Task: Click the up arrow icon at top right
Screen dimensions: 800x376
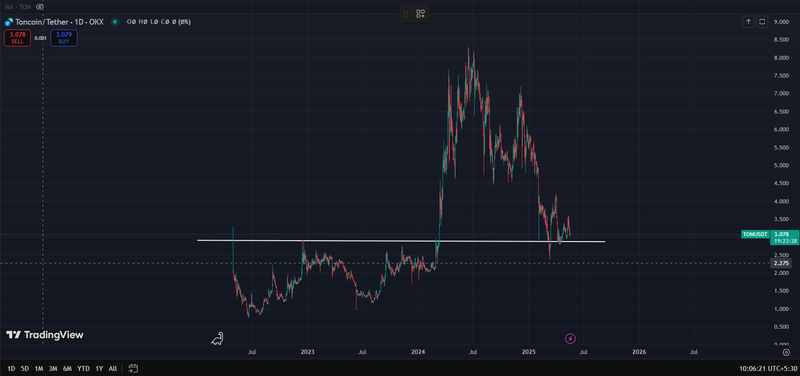Action: [x=748, y=21]
